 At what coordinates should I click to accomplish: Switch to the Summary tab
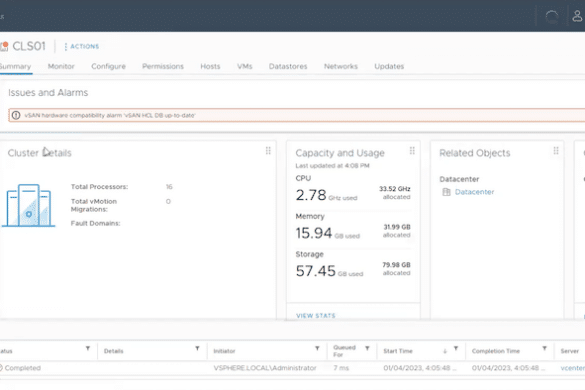pos(15,66)
